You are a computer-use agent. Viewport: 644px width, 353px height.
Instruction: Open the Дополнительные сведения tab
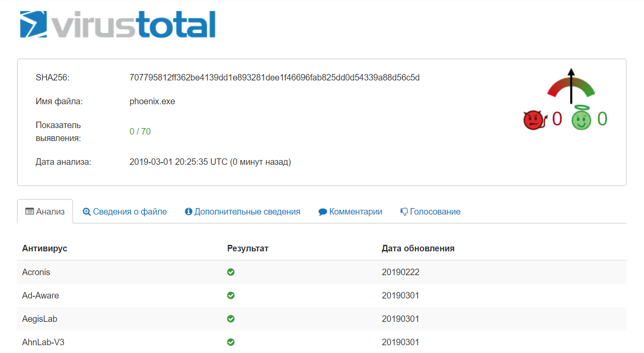pos(242,212)
